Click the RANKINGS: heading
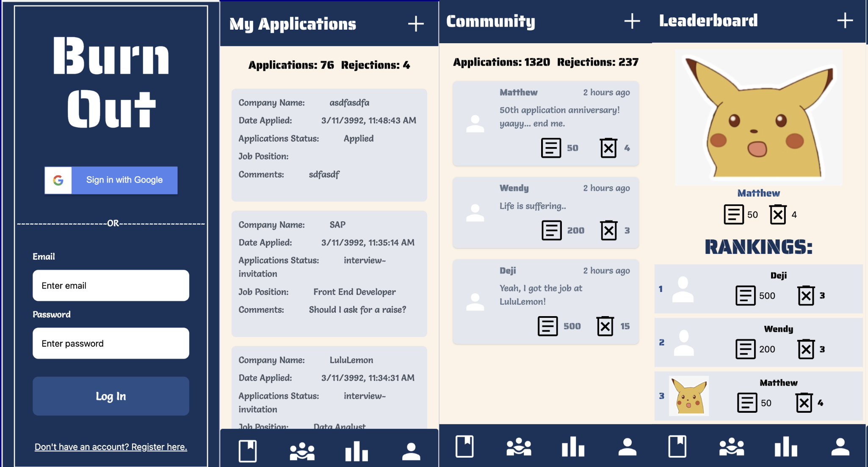This screenshot has width=868, height=467. [x=758, y=247]
